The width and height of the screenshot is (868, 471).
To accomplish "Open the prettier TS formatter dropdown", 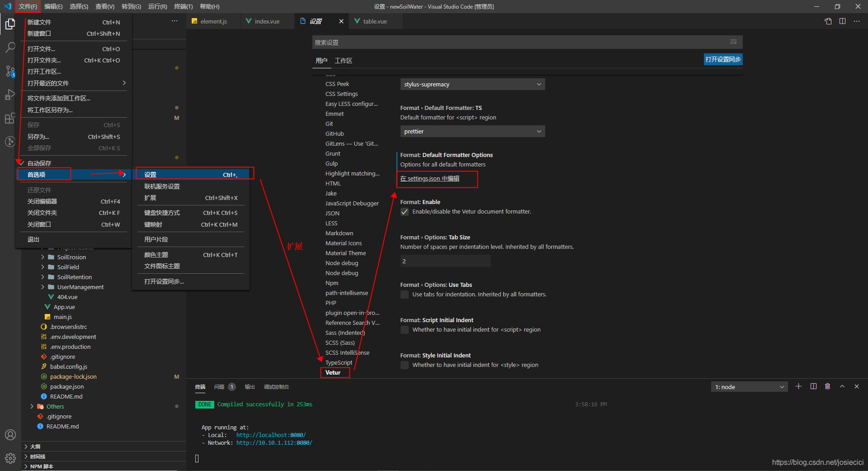I will 472,132.
